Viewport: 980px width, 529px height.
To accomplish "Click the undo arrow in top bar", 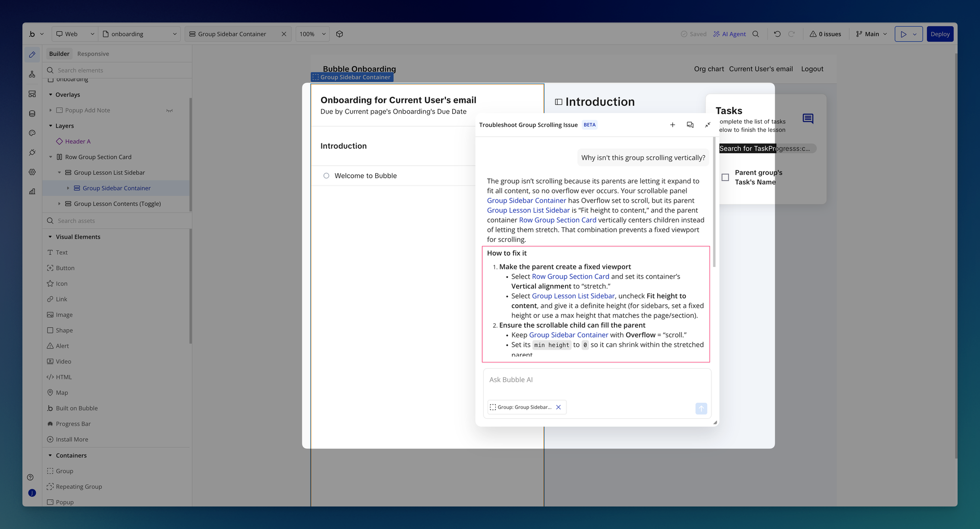I will tap(777, 34).
